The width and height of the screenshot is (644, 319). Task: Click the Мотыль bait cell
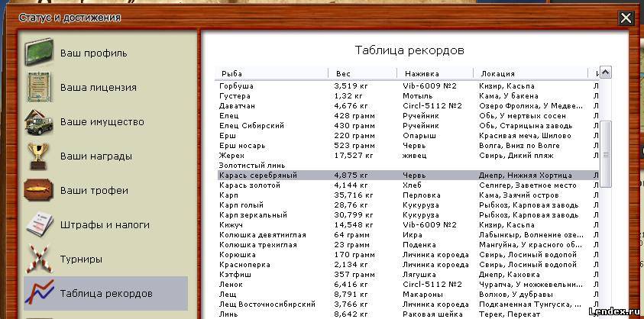pos(418,96)
